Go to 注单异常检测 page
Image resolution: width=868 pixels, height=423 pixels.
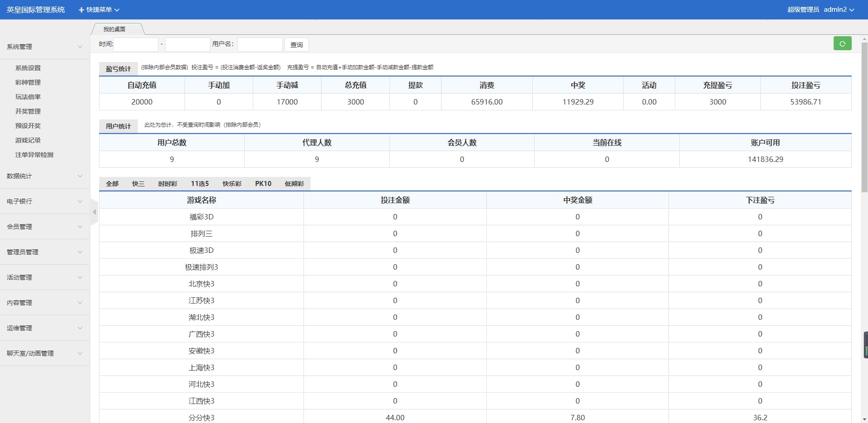(34, 155)
